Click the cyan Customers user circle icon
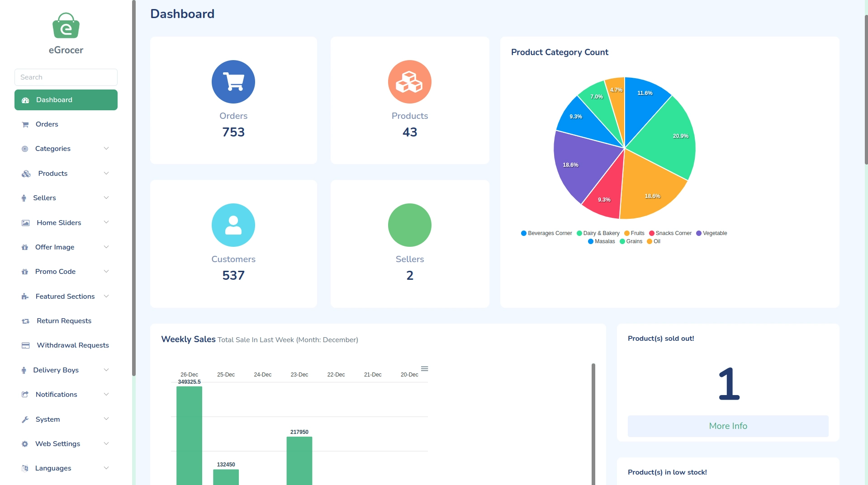The image size is (868, 485). (233, 225)
